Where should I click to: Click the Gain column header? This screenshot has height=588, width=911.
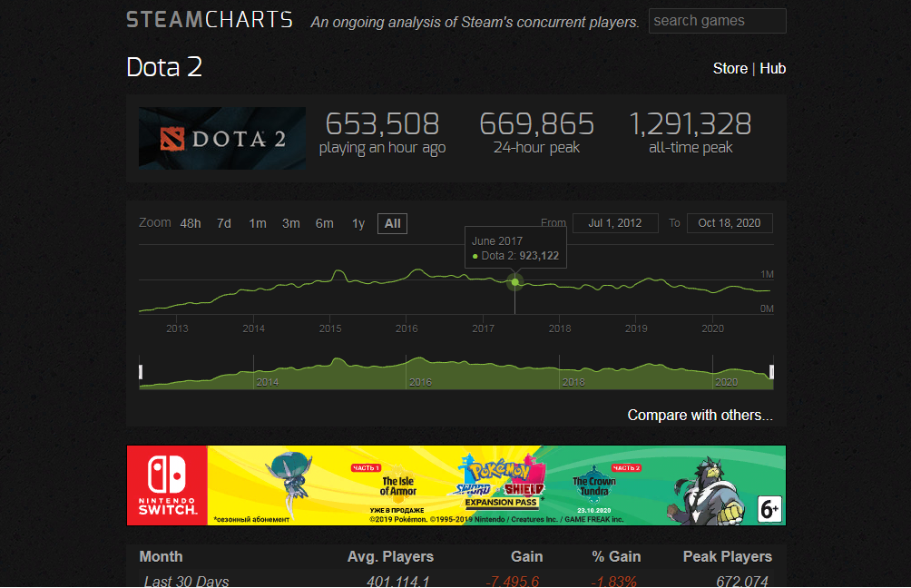pyautogui.click(x=526, y=556)
